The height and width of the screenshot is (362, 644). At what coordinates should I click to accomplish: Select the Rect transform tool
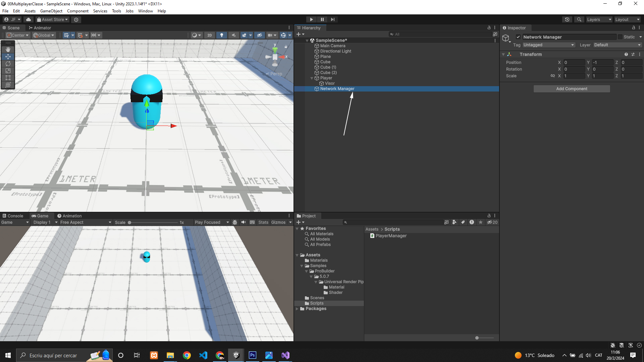point(8,78)
